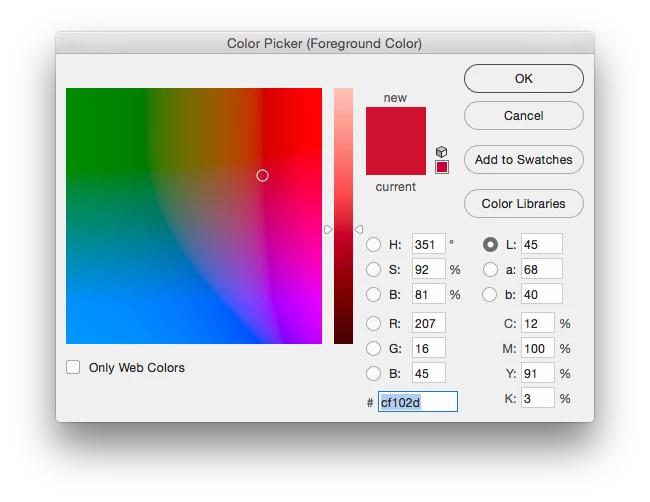The image size is (650, 502).
Task: Click the left slider arrow handle
Action: coord(328,229)
